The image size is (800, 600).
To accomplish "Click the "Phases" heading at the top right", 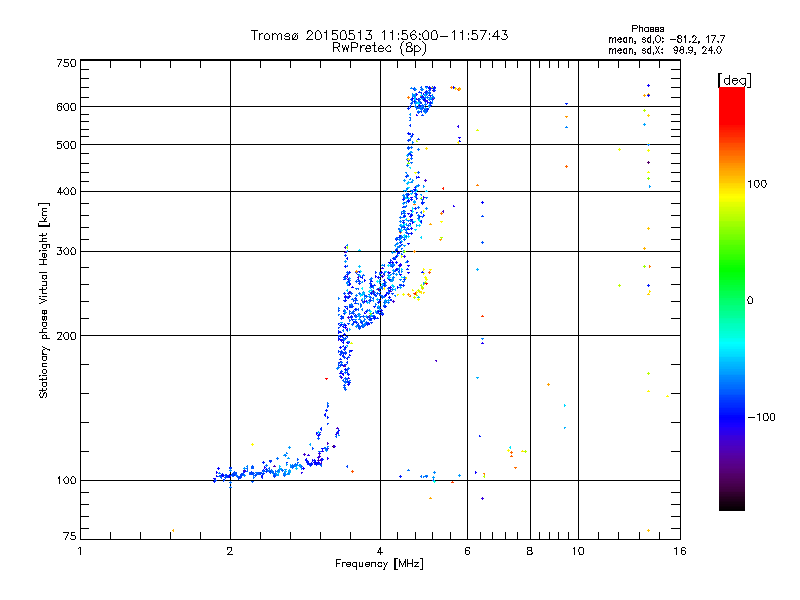I will 647,29.
